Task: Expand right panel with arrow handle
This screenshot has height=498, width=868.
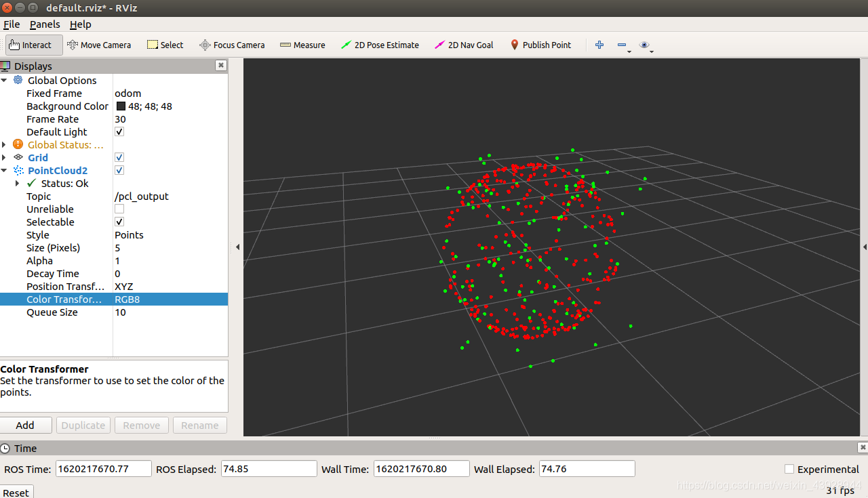Action: 865,247
